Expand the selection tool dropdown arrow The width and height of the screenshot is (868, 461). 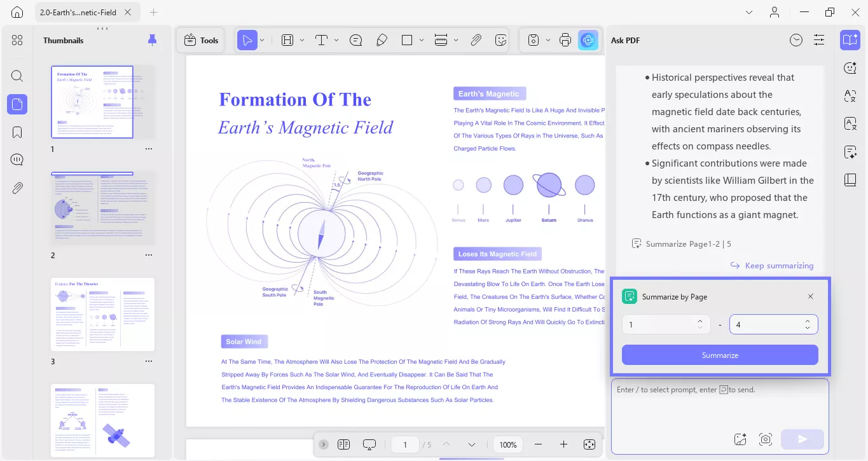[262, 40]
